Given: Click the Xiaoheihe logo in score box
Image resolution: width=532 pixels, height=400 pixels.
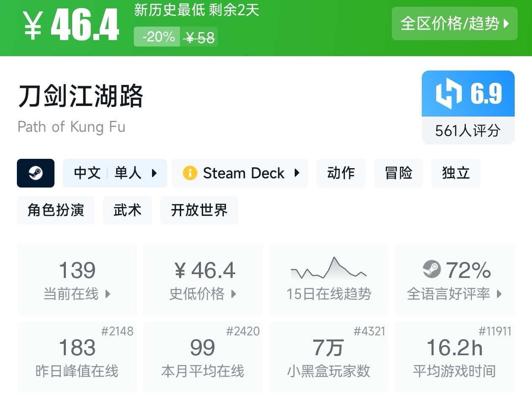Looking at the screenshot, I should (448, 94).
